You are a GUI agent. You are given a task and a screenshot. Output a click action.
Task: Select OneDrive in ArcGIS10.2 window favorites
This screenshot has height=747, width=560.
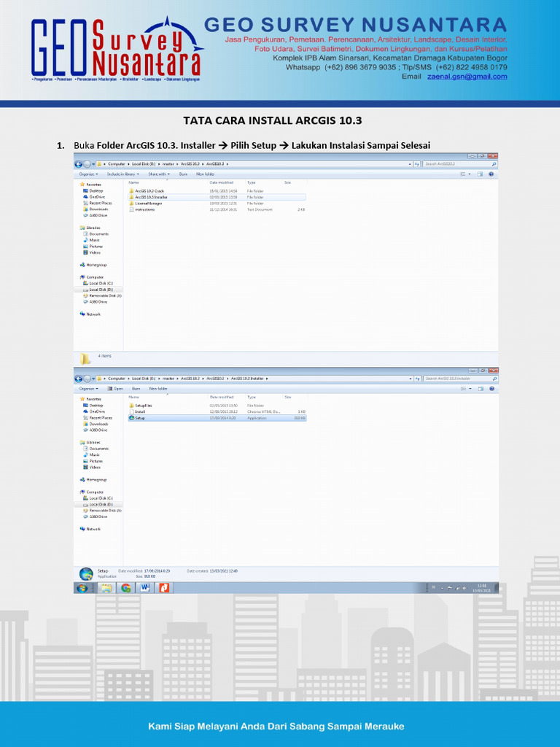(94, 197)
